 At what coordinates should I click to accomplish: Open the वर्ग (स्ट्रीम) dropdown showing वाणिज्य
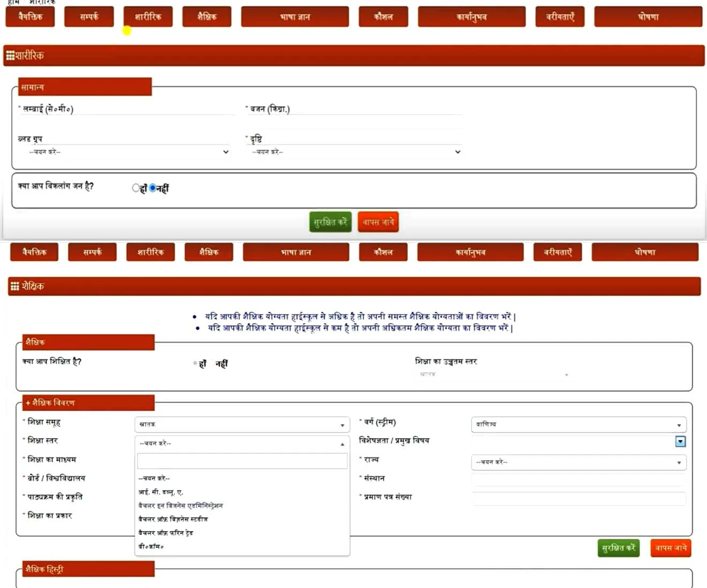578,425
